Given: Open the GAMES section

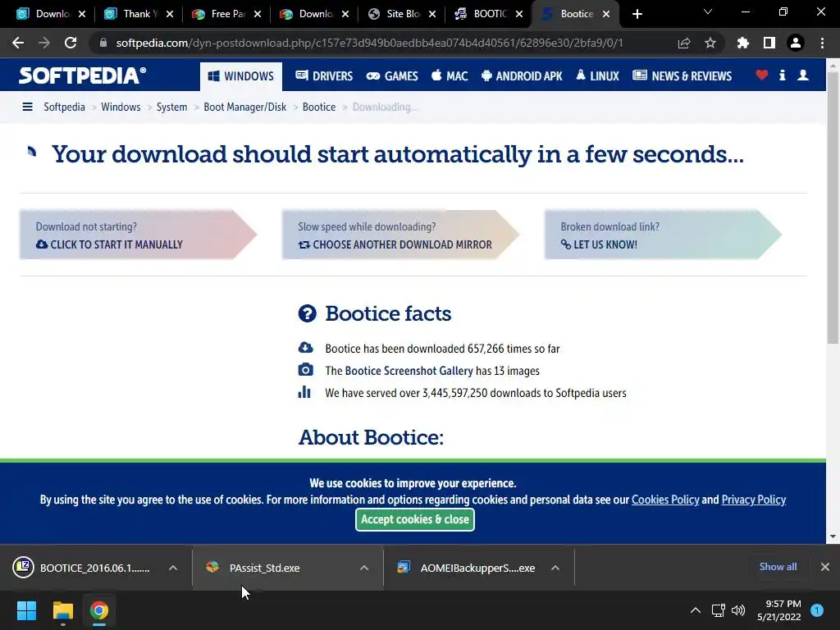Looking at the screenshot, I should (392, 76).
